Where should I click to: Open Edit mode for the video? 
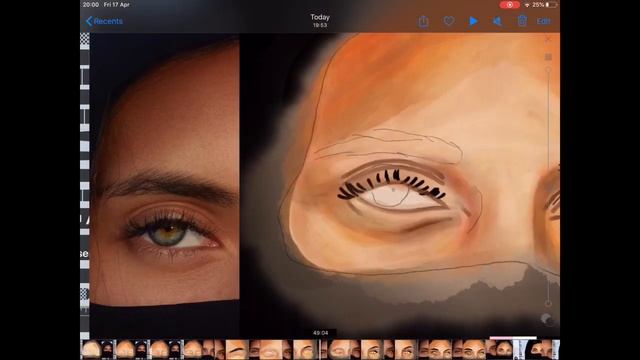pyautogui.click(x=543, y=21)
